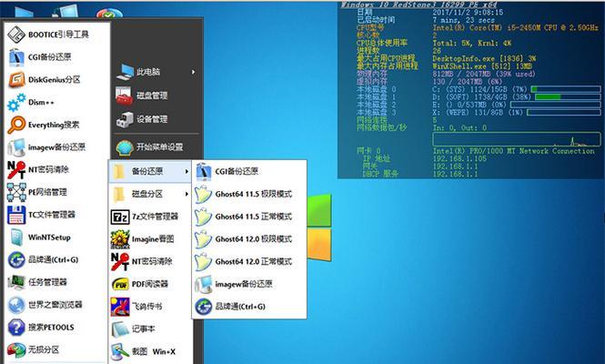Image resolution: width=605 pixels, height=364 pixels.
Task: Choose Ghost64 12.0 正常模式
Action: [249, 262]
